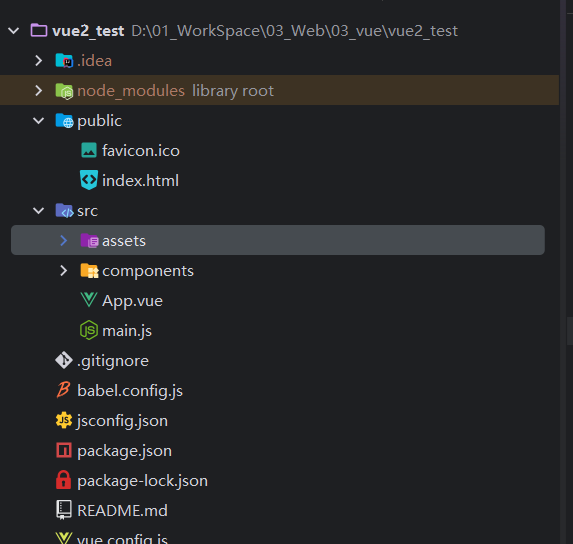The image size is (573, 544).
Task: Select the assets folder row
Action: 278,240
